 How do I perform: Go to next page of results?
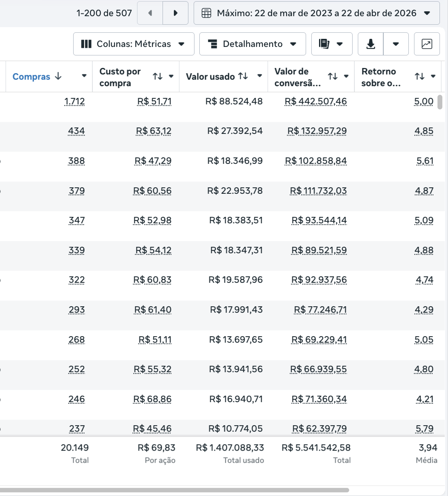click(x=175, y=13)
